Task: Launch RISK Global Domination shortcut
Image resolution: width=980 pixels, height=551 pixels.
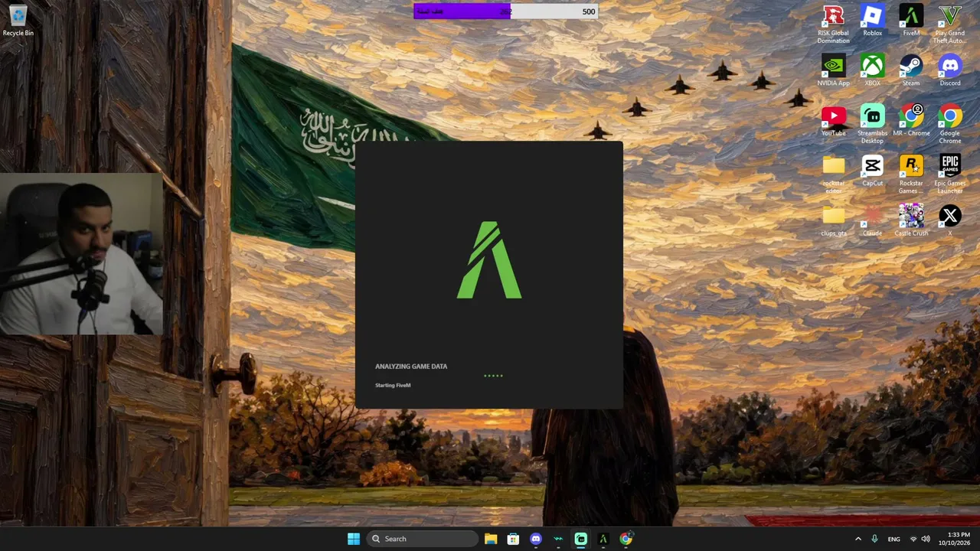Action: pyautogui.click(x=833, y=24)
